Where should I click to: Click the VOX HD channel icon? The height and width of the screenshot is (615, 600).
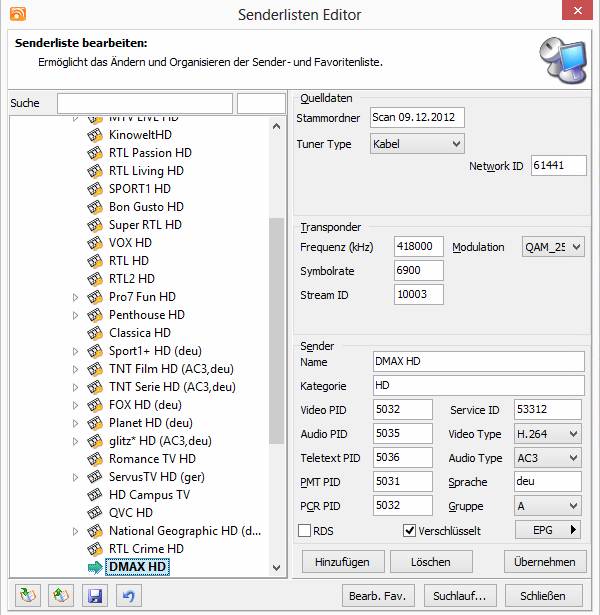click(x=96, y=243)
